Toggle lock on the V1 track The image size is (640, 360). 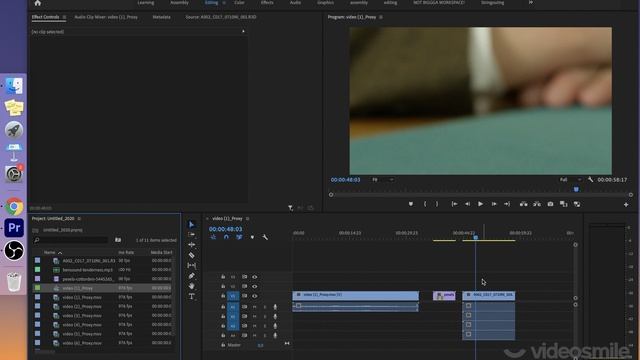(x=223, y=296)
